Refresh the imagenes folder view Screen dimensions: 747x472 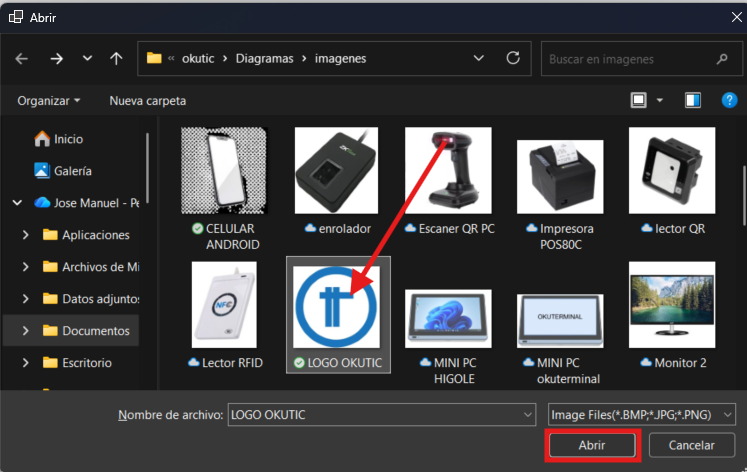click(x=513, y=58)
